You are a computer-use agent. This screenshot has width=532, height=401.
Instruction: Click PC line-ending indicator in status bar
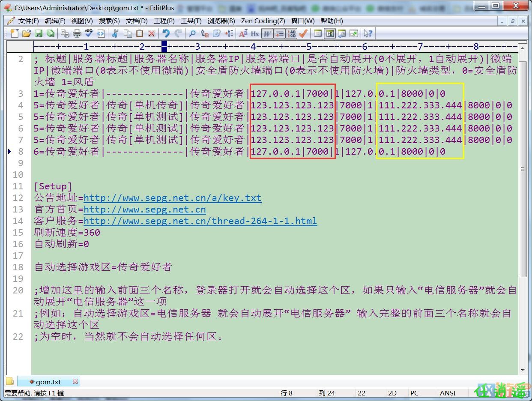tap(414, 393)
